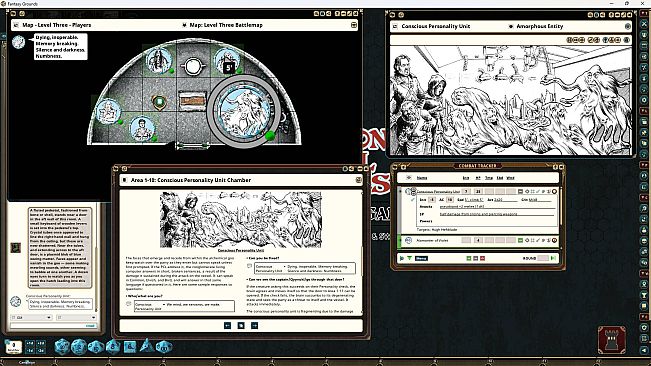Open map window header menu icon

[x=354, y=25]
